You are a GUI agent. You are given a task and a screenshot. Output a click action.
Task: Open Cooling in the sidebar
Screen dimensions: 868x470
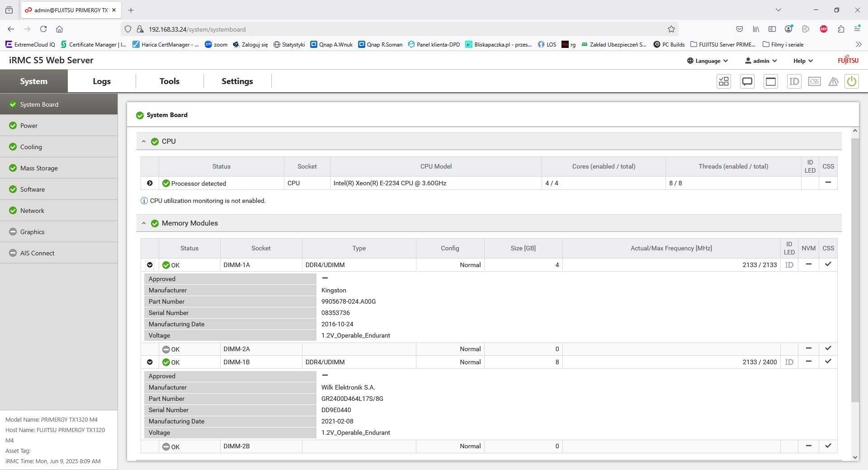[x=59, y=147]
